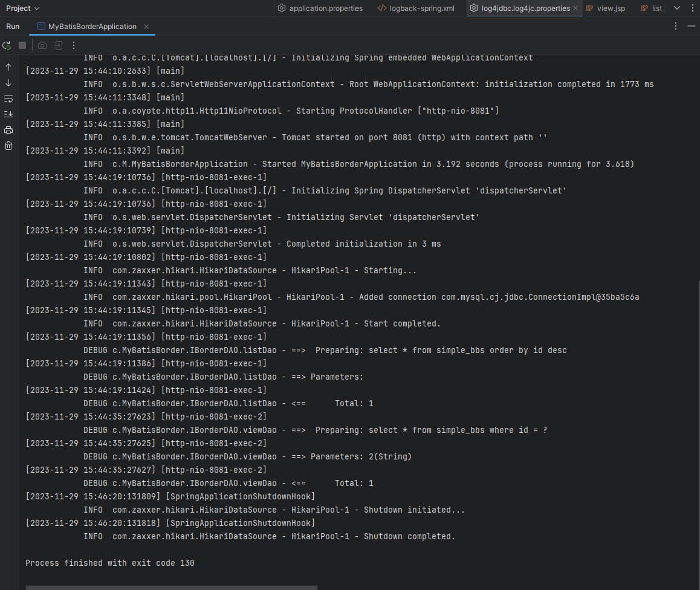Click 'HikariPool-1 - Starting...' log line
Viewport: 700px width, 590px height.
tap(250, 270)
